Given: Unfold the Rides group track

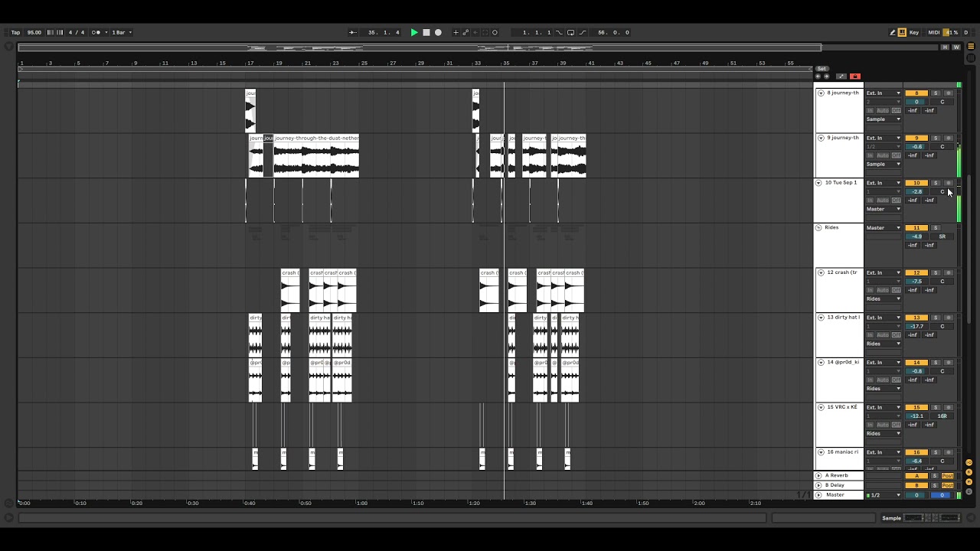Looking at the screenshot, I should click(818, 228).
